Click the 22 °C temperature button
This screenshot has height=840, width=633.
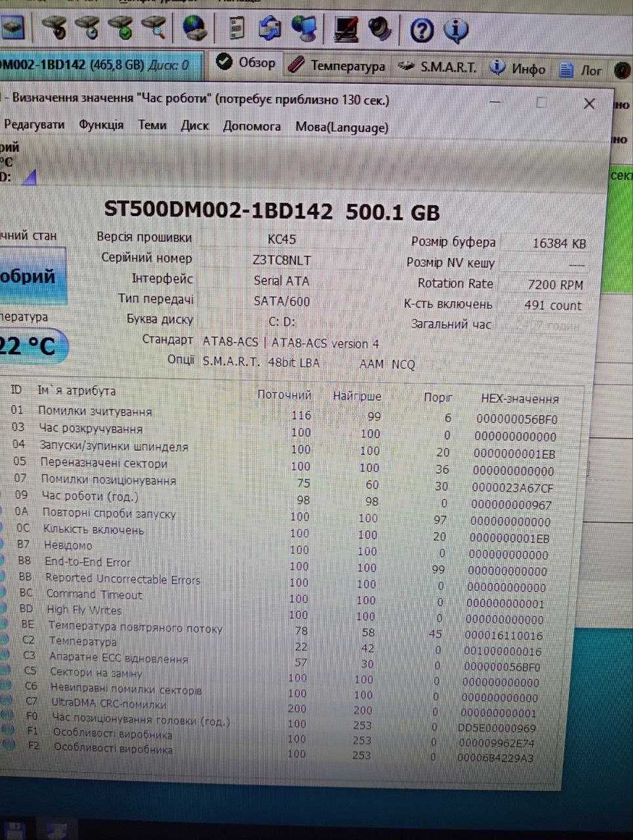(33, 345)
